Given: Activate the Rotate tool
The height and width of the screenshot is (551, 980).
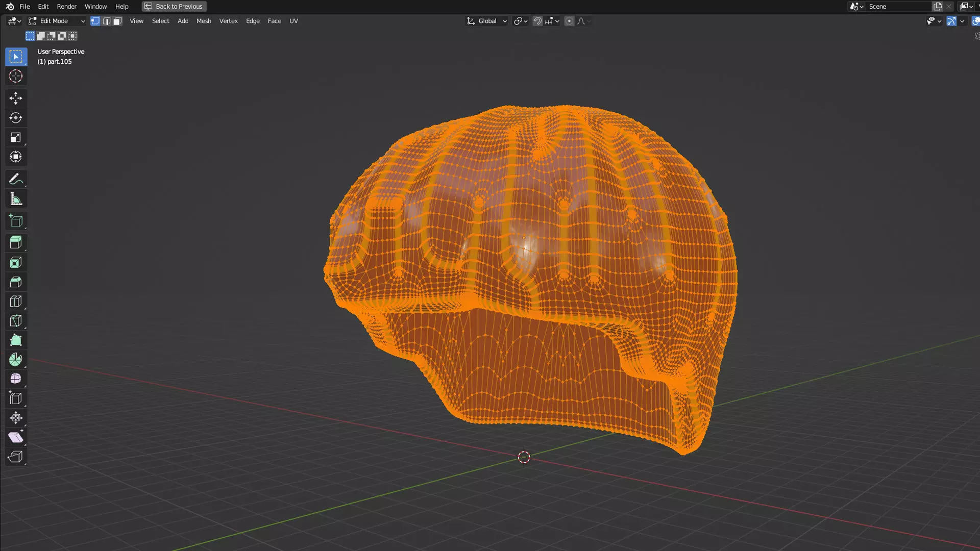Looking at the screenshot, I should click(15, 118).
